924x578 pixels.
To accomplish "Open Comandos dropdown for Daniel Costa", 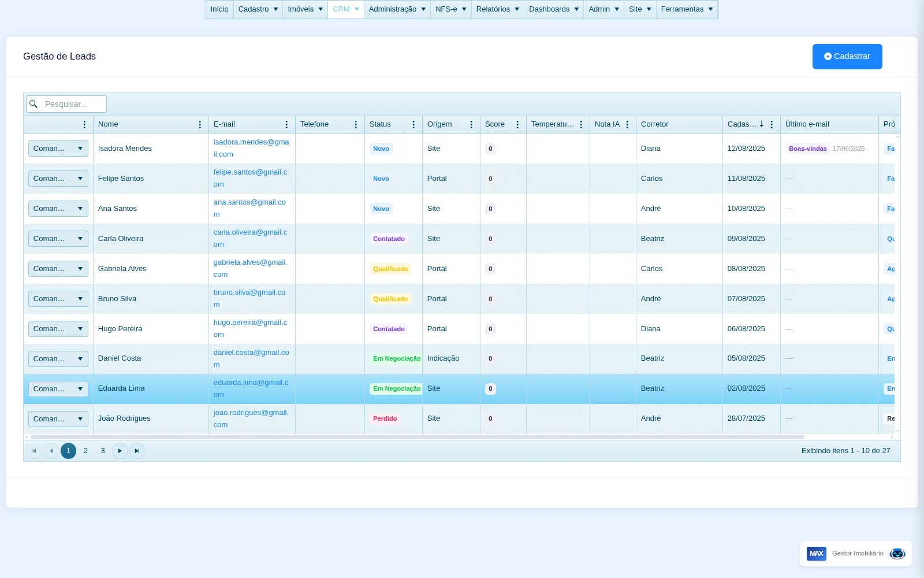I will (58, 359).
